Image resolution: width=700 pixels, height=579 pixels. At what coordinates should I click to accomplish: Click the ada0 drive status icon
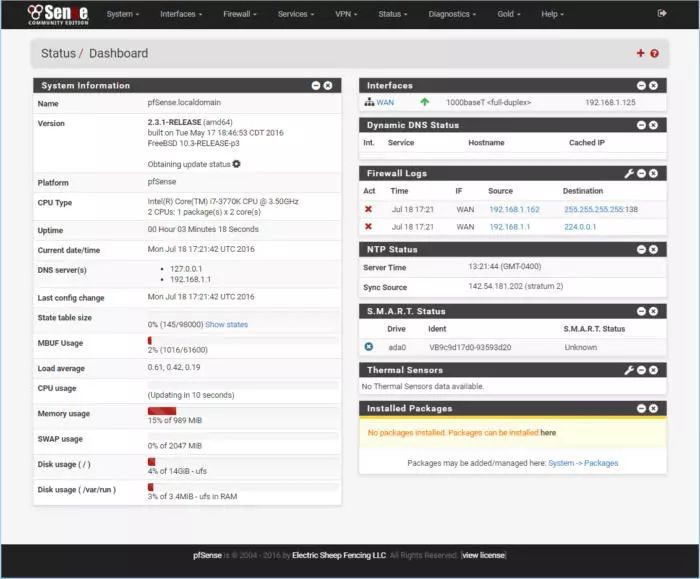[x=369, y=346]
